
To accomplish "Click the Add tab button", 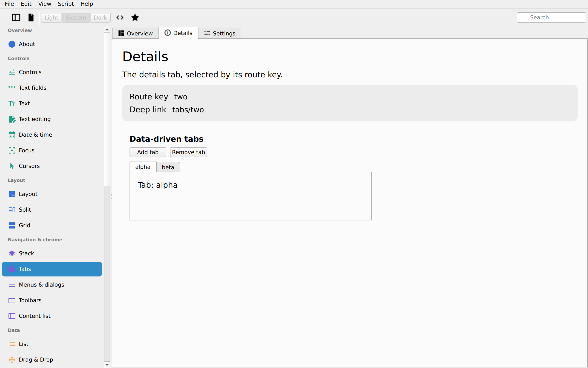I will tap(148, 152).
